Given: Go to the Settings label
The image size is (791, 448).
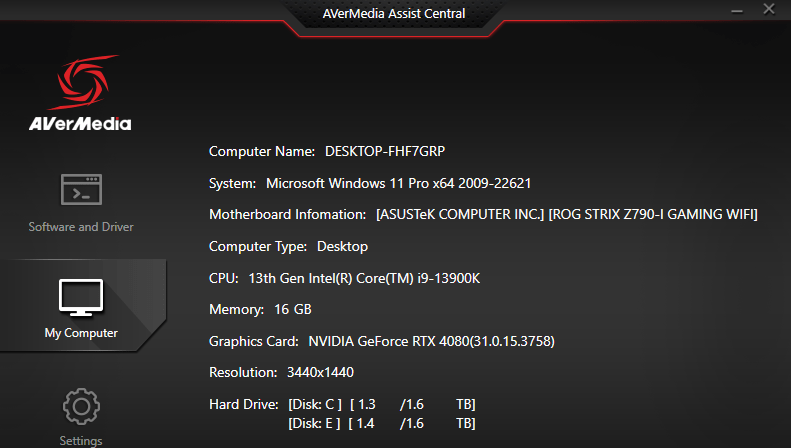Looking at the screenshot, I should point(81,440).
